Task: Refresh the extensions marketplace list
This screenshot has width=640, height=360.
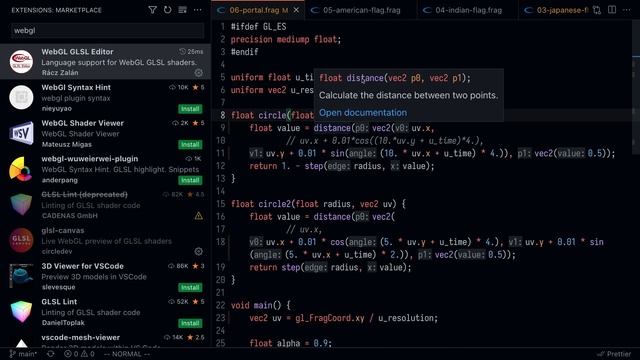Action: pyautogui.click(x=167, y=10)
